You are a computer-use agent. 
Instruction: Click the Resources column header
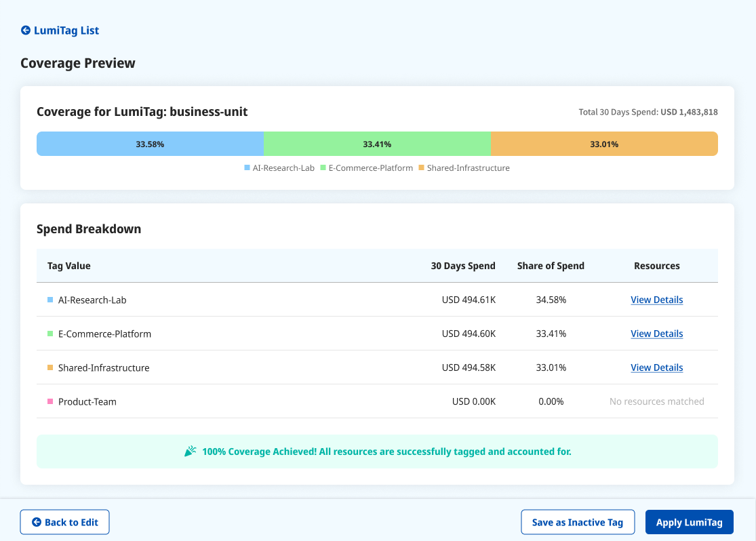[x=657, y=266]
